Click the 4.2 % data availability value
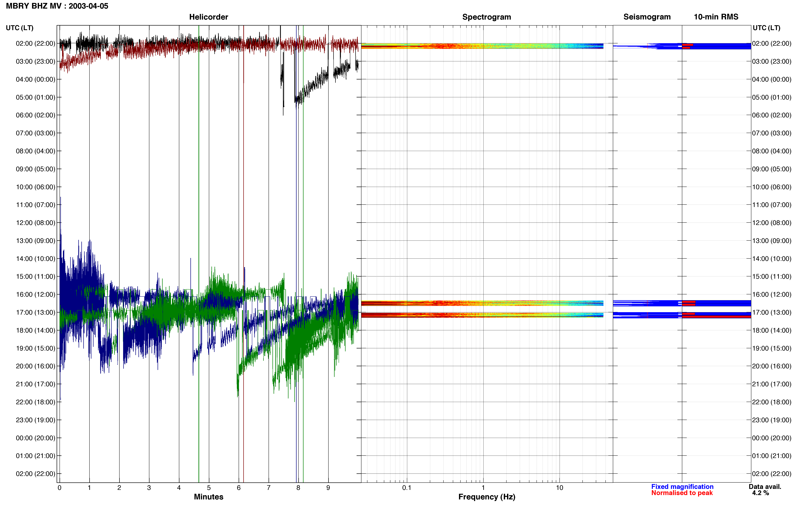Viewport: 812px width, 508px height. click(x=760, y=493)
